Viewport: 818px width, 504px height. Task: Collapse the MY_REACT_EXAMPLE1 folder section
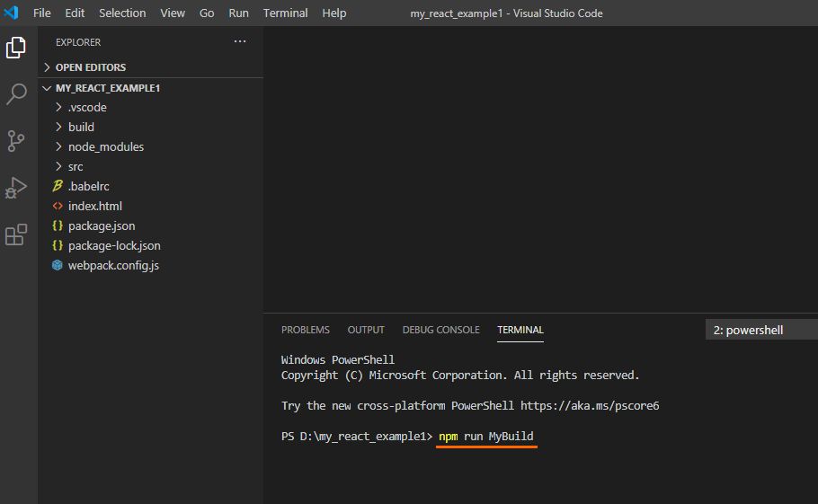pos(107,88)
